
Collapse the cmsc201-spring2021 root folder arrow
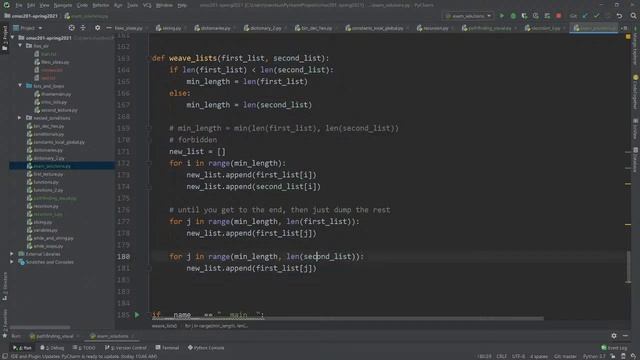tap(13, 38)
